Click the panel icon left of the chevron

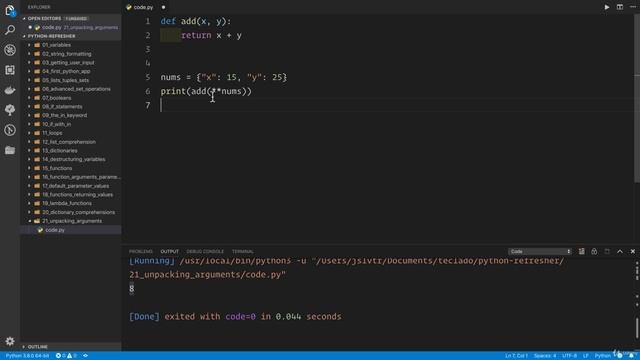pos(607,251)
